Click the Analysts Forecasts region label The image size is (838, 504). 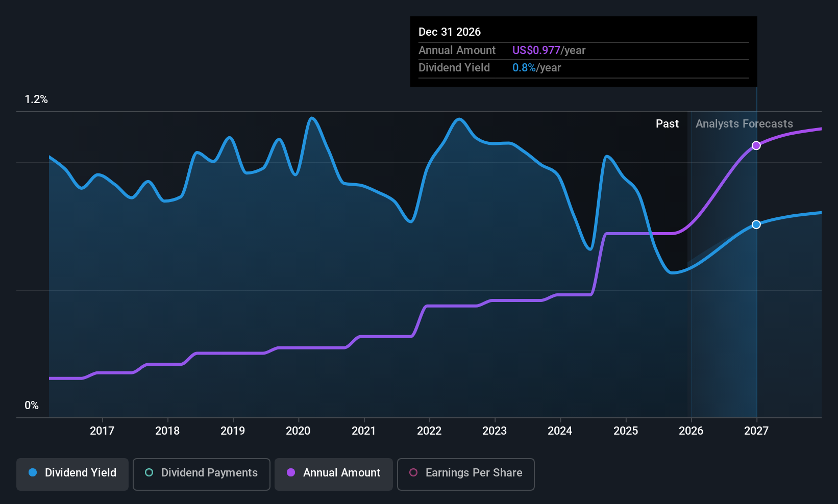(x=744, y=124)
